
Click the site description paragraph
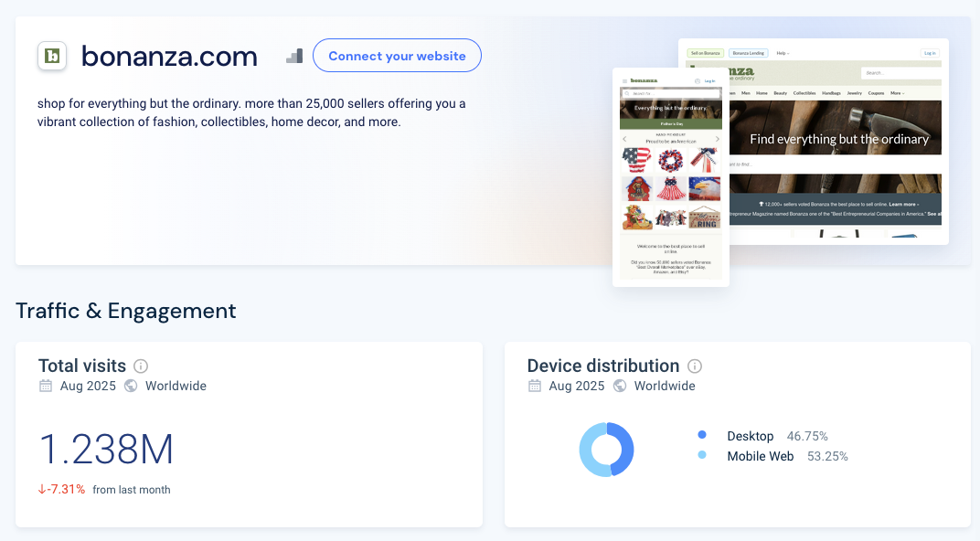251,112
